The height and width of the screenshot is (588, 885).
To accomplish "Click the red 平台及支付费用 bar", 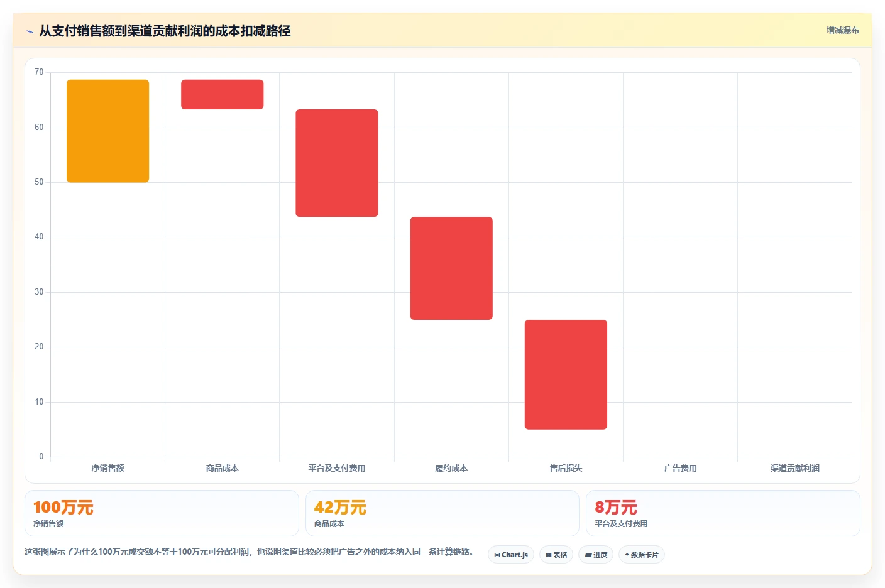I will [337, 163].
